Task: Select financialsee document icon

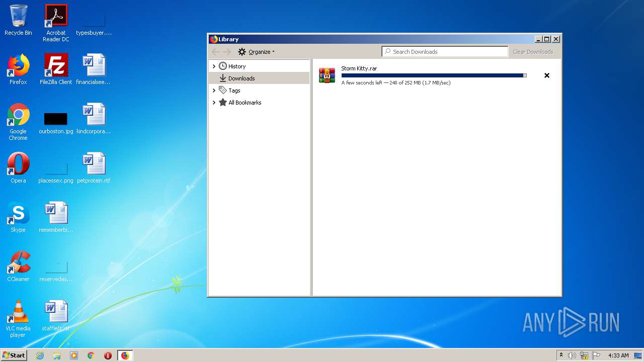Action: tap(94, 69)
